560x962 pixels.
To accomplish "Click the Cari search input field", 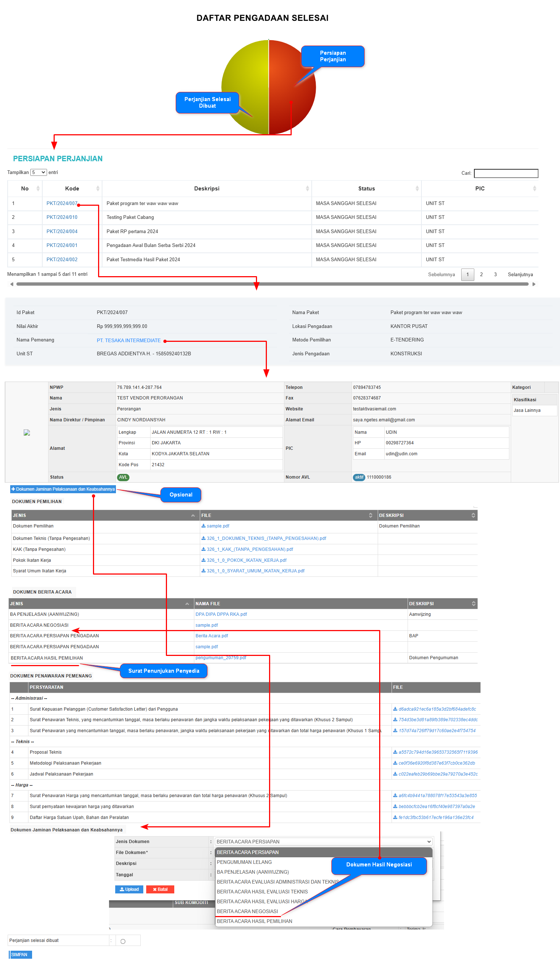I will (x=506, y=173).
